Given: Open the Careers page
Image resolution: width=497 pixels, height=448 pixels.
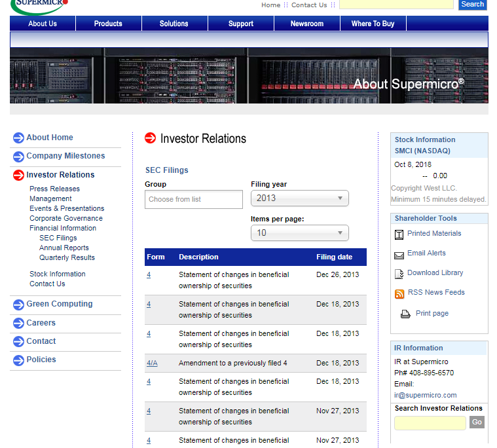Looking at the screenshot, I should [x=41, y=323].
